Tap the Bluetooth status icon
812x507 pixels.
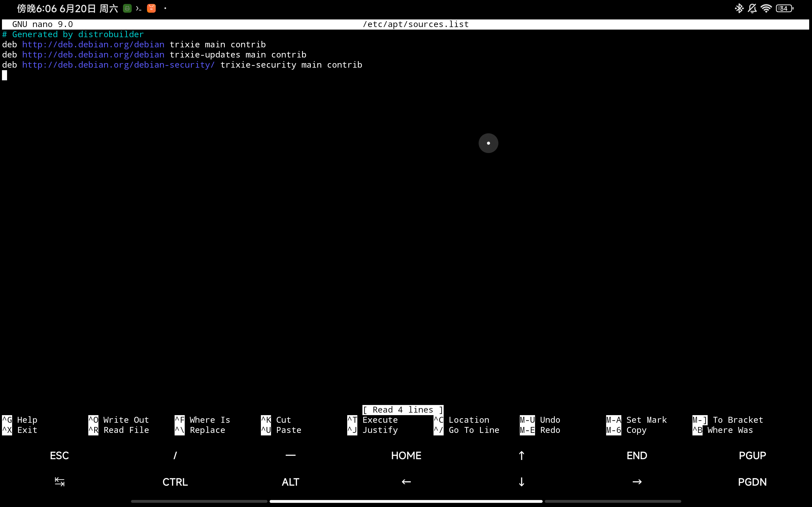739,8
